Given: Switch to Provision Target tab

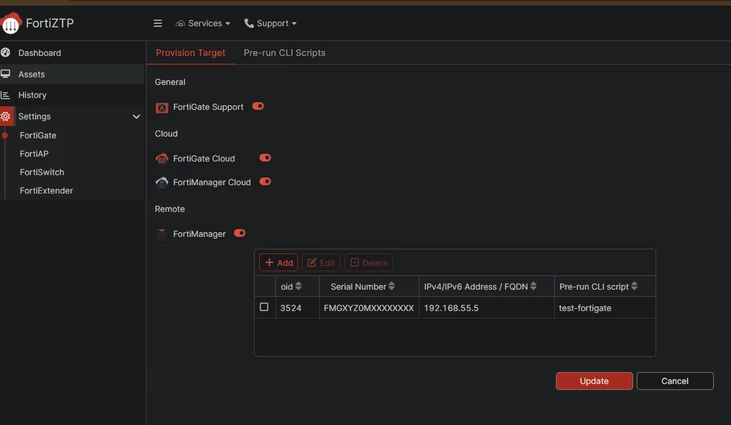Looking at the screenshot, I should coord(190,53).
